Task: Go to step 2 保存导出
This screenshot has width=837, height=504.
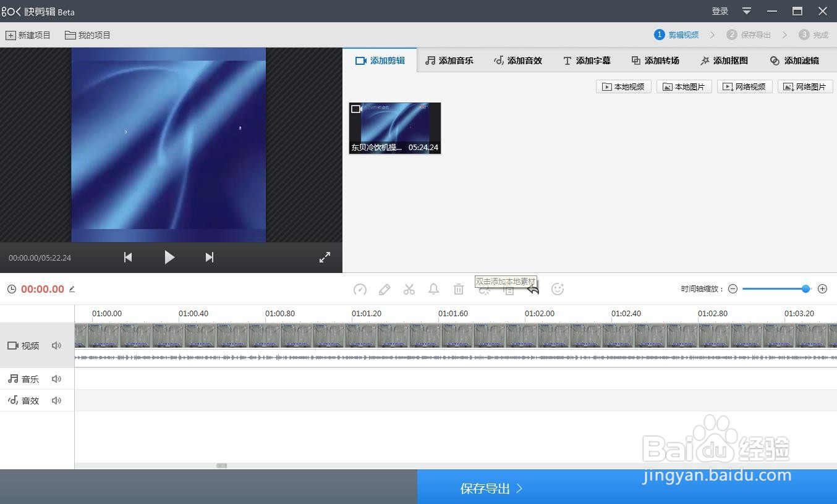Action: (x=749, y=35)
